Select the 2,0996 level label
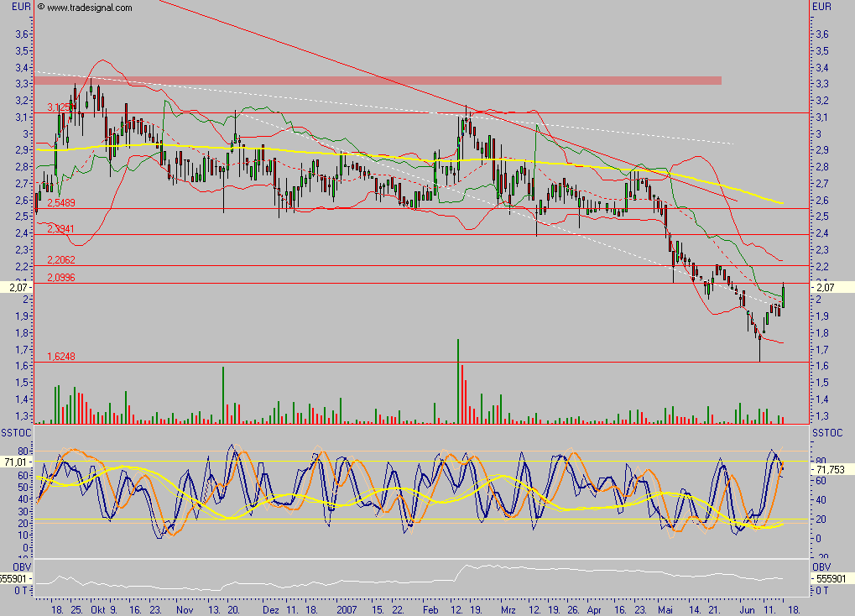The width and height of the screenshot is (855, 616). click(x=61, y=278)
